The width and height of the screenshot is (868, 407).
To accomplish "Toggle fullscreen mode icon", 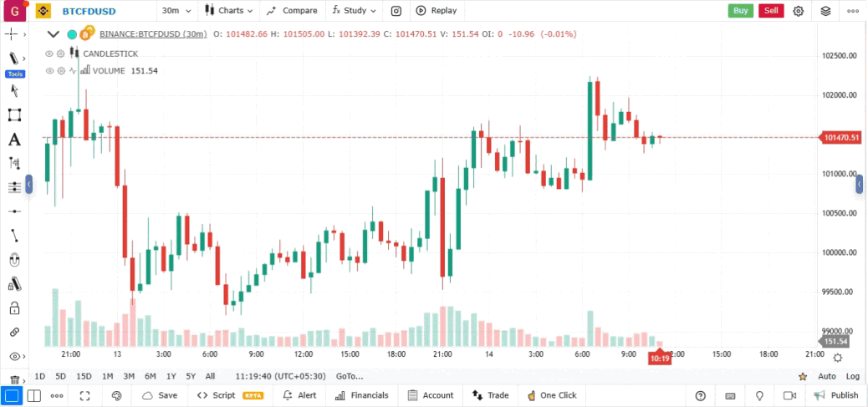I will (x=84, y=395).
